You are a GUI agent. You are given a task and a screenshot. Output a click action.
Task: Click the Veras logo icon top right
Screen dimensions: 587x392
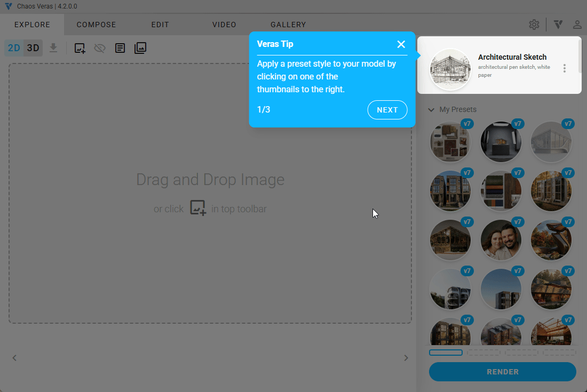tap(558, 25)
